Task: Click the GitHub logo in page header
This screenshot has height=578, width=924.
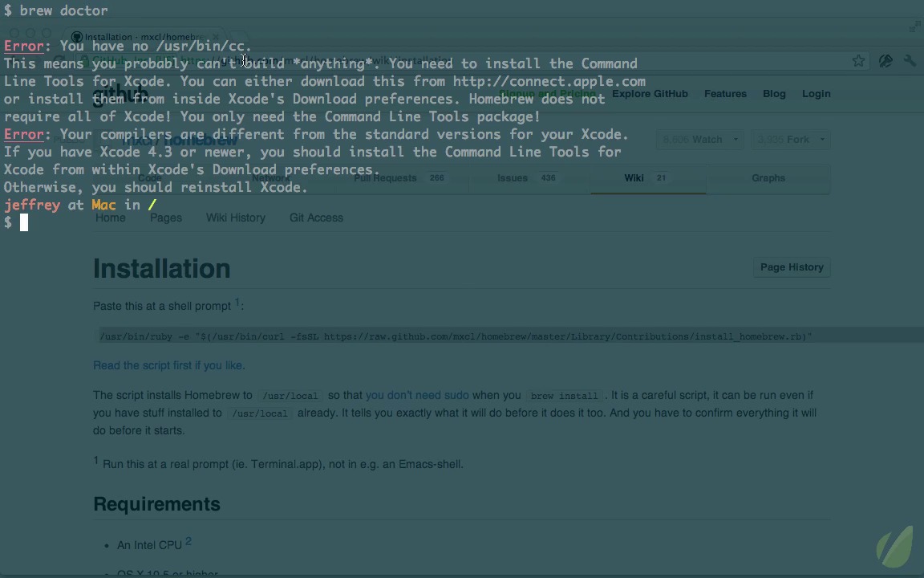Action: (120, 93)
